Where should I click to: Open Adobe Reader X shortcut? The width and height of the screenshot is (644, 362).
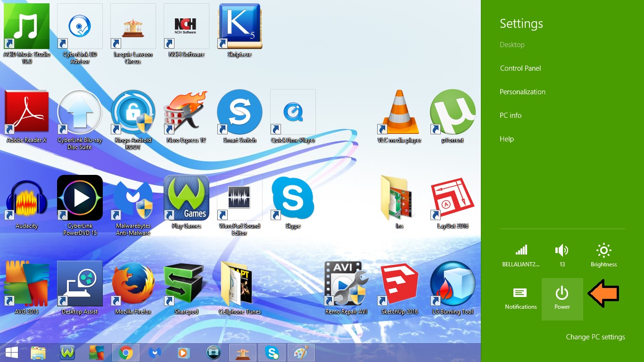(x=26, y=116)
